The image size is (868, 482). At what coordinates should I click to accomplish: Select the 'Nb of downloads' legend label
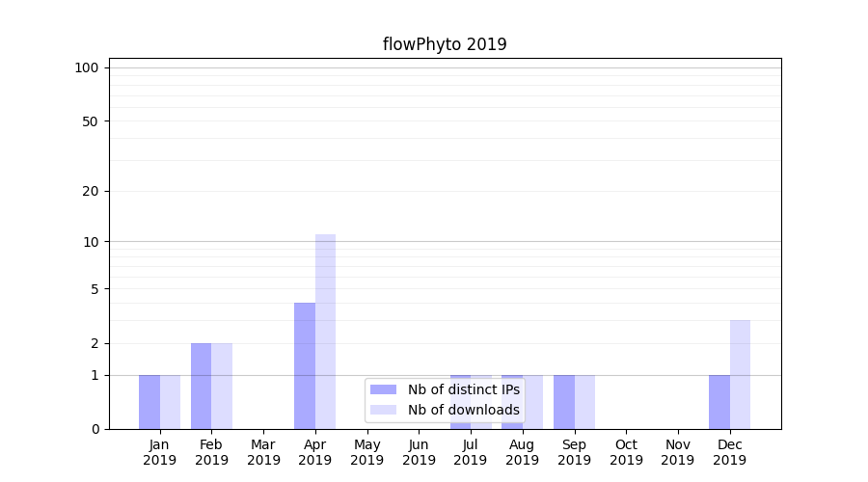click(463, 410)
